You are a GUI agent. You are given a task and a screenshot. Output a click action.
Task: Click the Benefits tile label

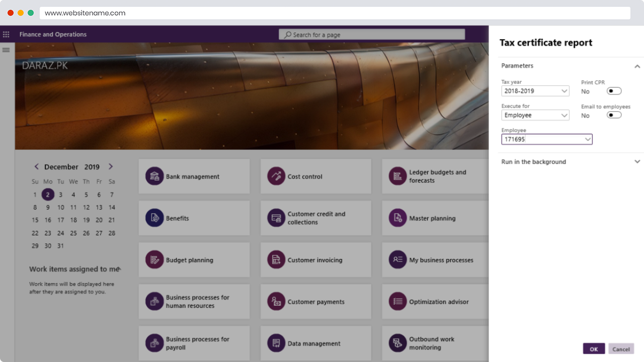pos(178,218)
